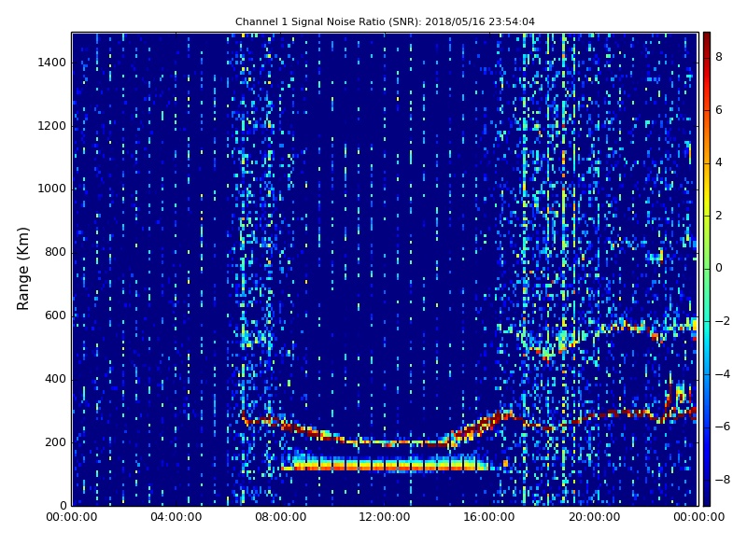The image size is (747, 560).
Task: Click the y-axis tick label '1200'
Action: pos(52,126)
